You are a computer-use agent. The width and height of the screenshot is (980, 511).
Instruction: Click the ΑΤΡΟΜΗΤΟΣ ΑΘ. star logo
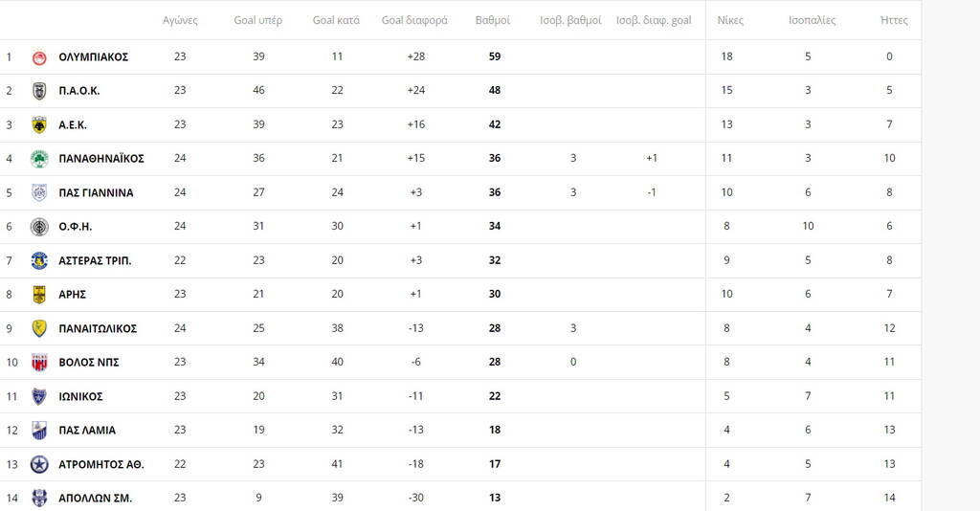[x=39, y=464]
